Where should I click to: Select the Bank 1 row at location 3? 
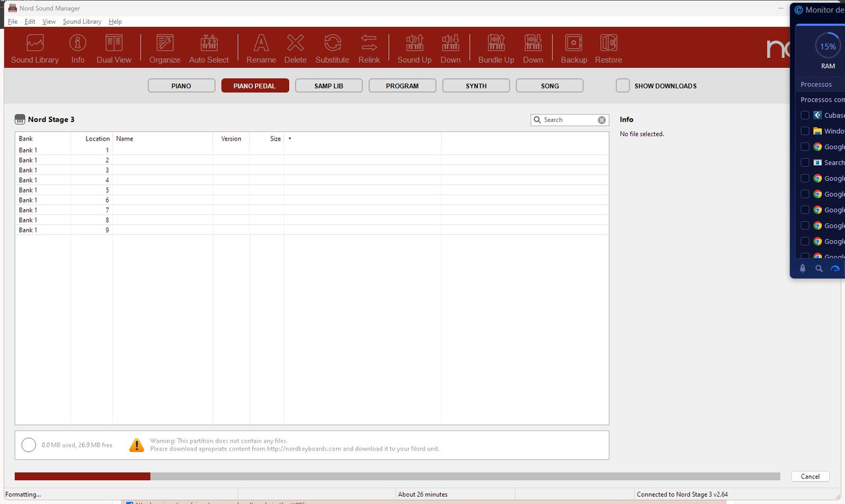(x=312, y=170)
